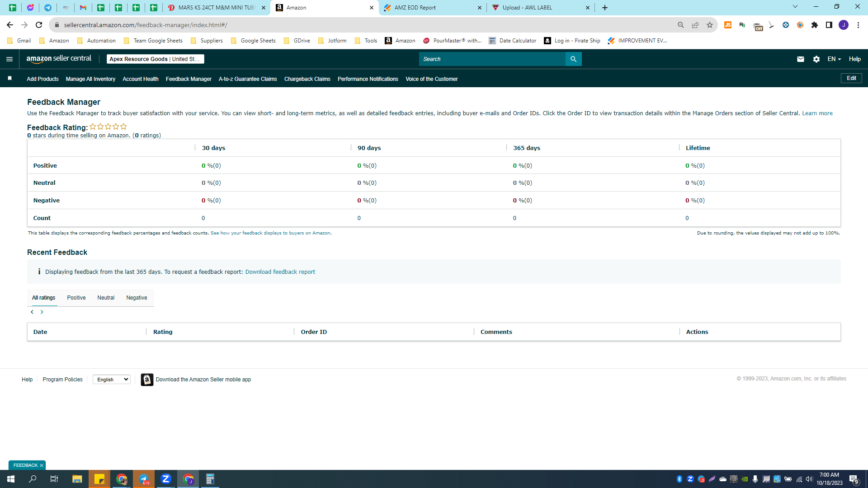The image size is (868, 488).
Task: Select the Positive ratings tab
Action: point(76,298)
